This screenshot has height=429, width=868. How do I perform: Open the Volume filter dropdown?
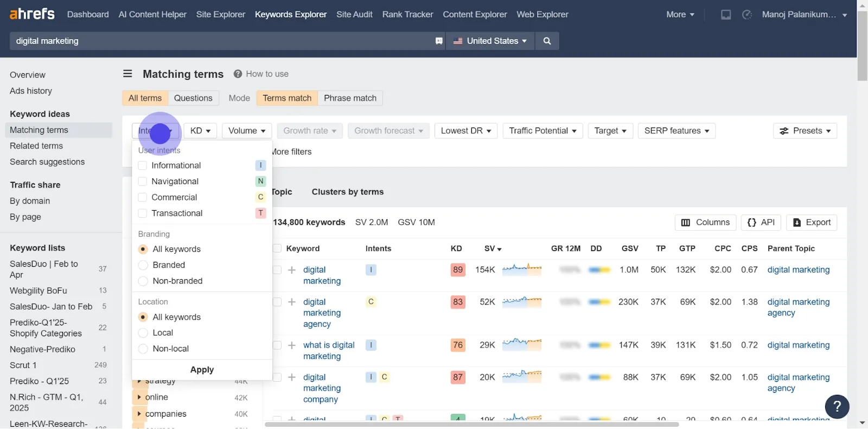(247, 131)
